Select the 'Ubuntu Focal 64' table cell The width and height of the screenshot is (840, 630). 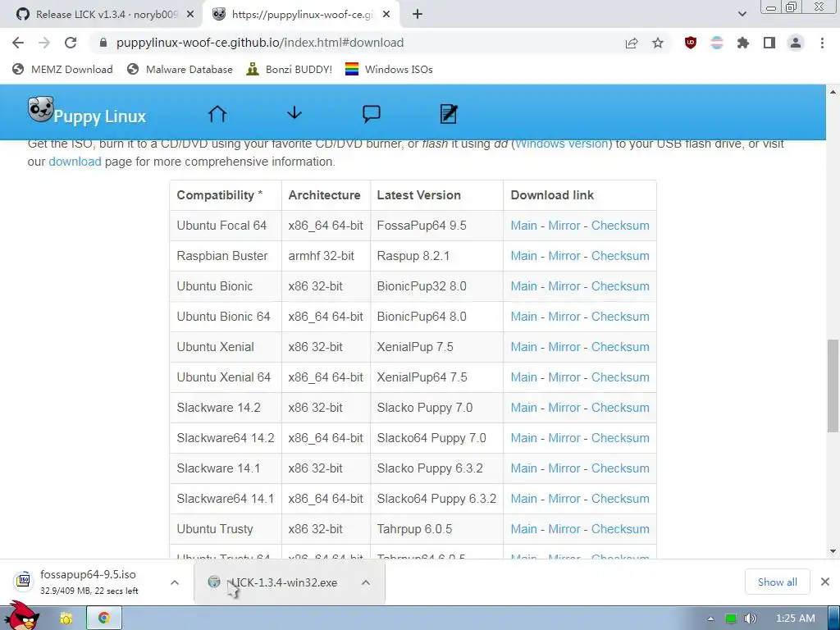(226, 226)
